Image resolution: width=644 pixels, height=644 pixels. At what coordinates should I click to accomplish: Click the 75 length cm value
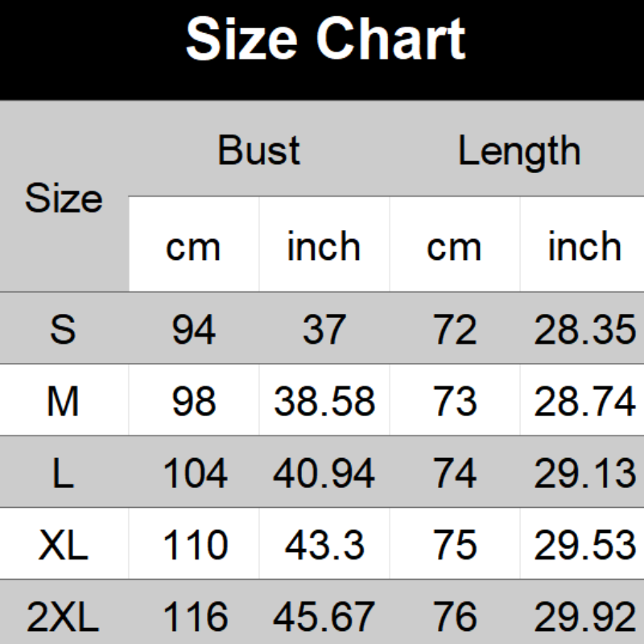pos(454,546)
